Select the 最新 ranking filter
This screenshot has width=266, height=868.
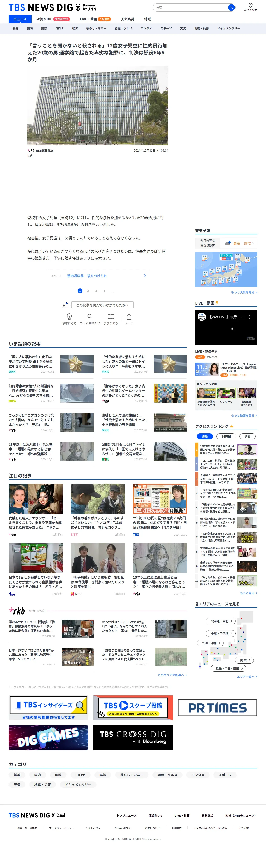(205, 436)
